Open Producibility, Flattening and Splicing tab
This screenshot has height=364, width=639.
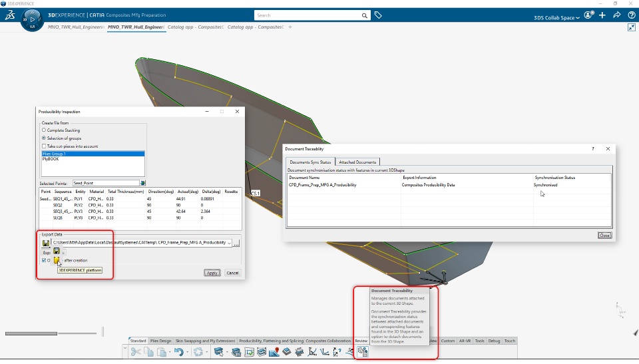coord(271,341)
